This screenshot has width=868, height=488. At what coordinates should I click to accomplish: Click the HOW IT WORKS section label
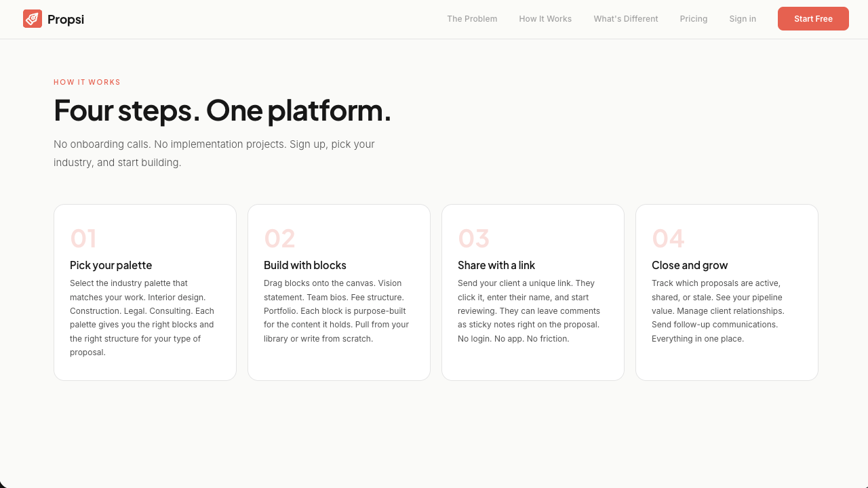pos(87,83)
